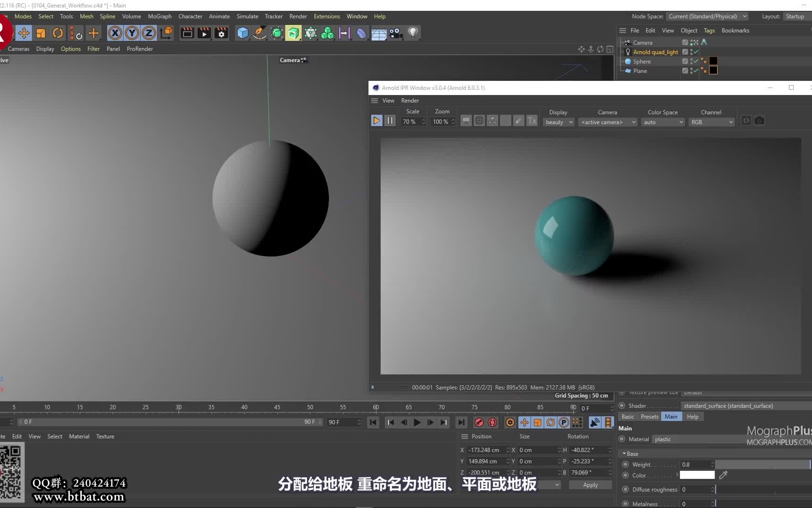This screenshot has height=508, width=812.
Task: Open the IPR window View menu
Action: click(388, 101)
